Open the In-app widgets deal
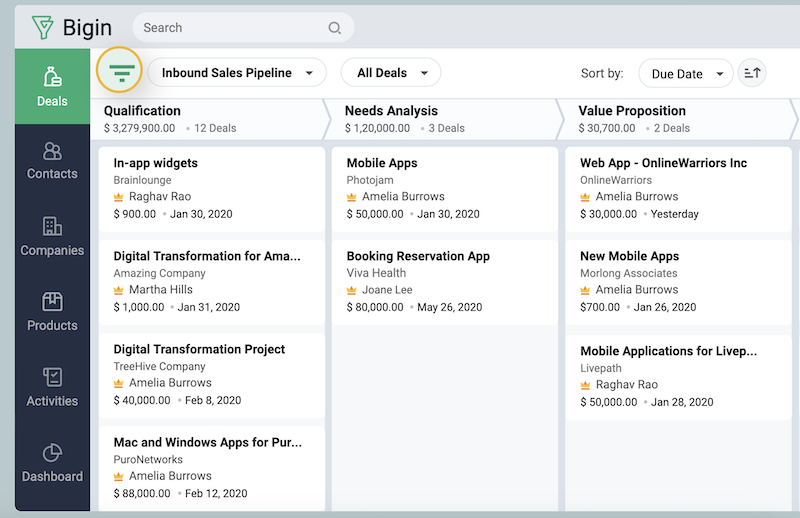 156,163
